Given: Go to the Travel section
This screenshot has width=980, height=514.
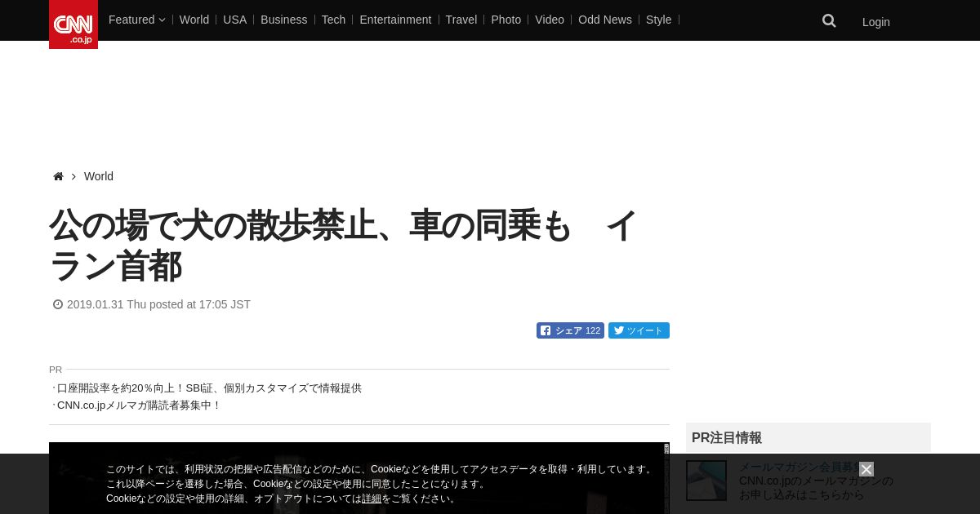Looking at the screenshot, I should click(x=461, y=20).
